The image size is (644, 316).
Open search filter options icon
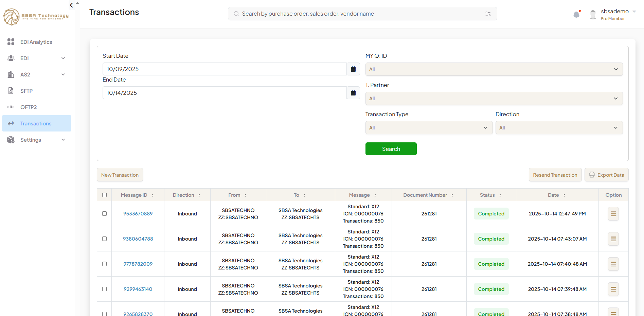(x=488, y=14)
